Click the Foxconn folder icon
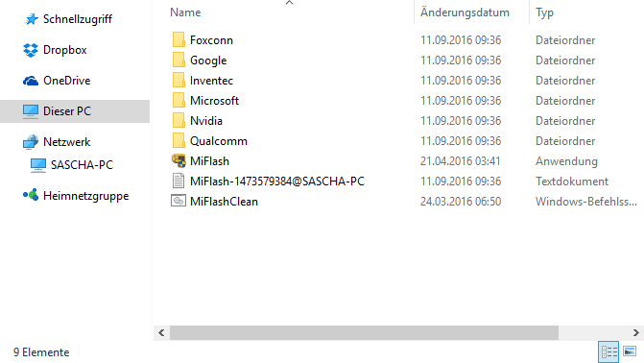 tap(179, 40)
